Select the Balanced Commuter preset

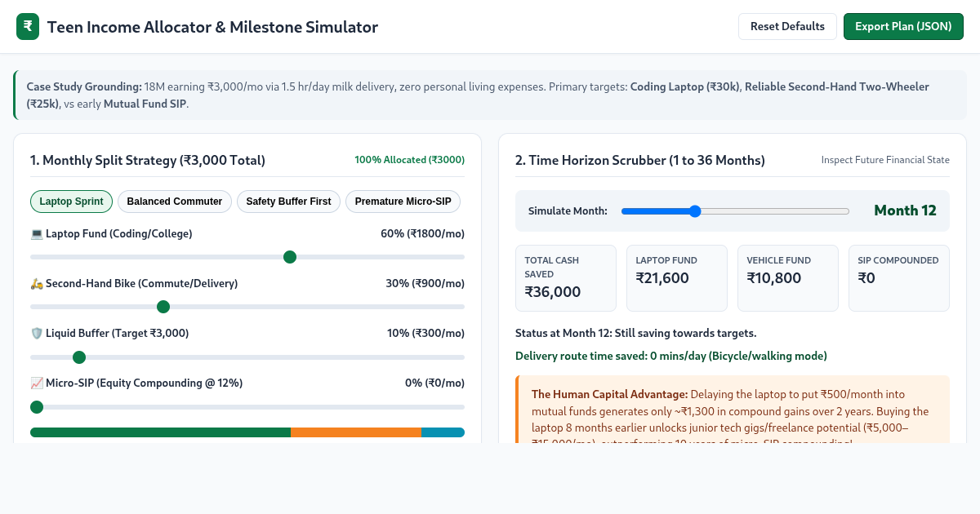coord(175,202)
